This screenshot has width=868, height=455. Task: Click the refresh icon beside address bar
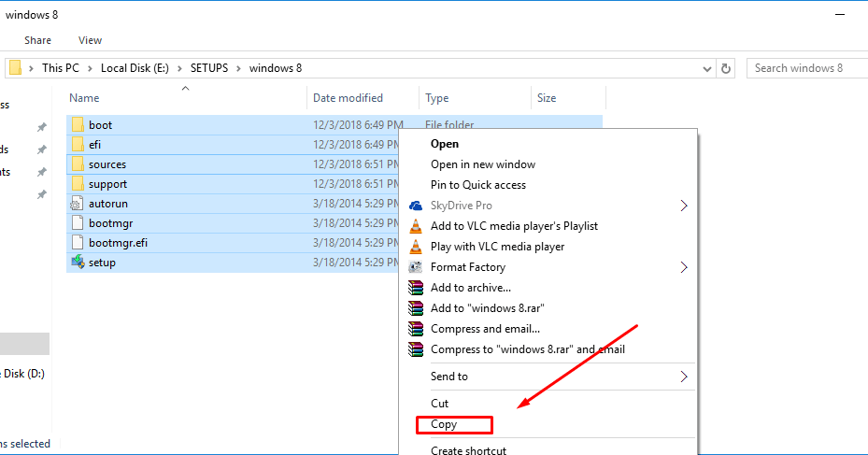(727, 68)
